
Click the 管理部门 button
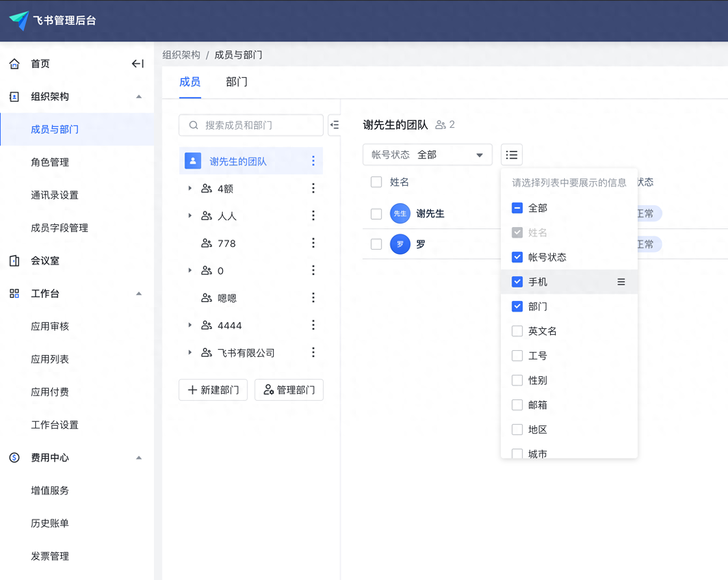(289, 390)
